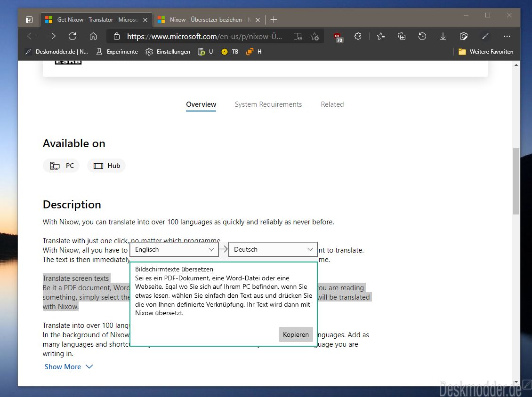Open the uBlock extension showing 70

pyautogui.click(x=339, y=37)
